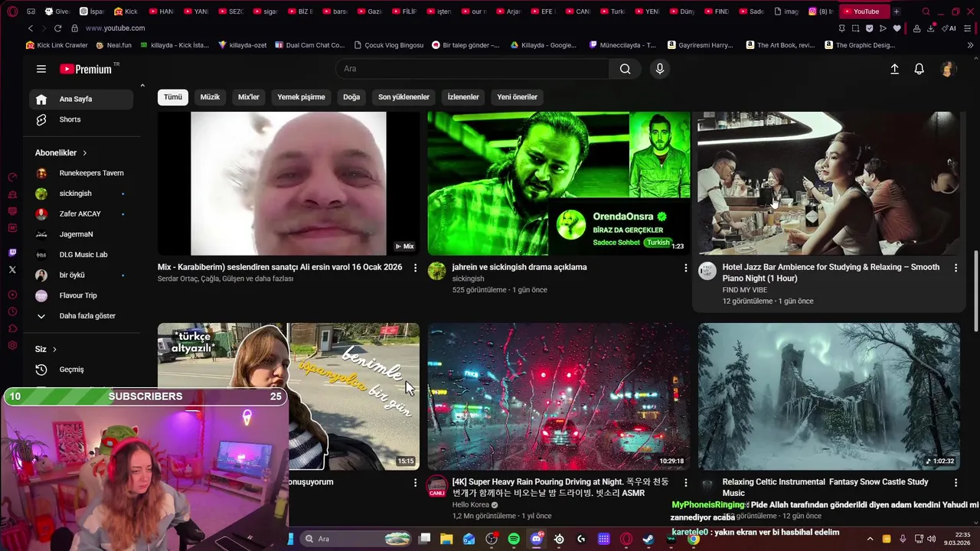Select the Doğa filter chip
Screen dimensions: 980x551
pyautogui.click(x=351, y=97)
